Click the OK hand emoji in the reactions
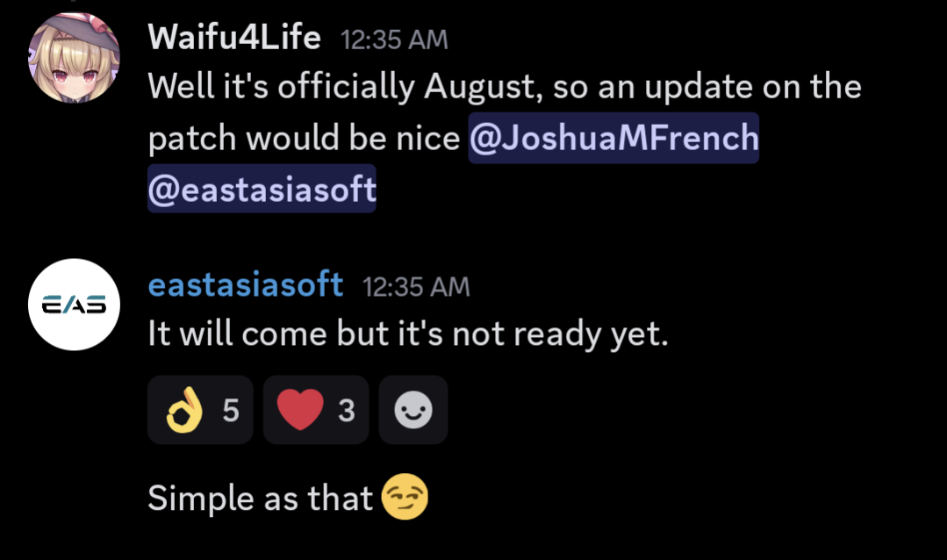This screenshot has height=560, width=947. 184,410
